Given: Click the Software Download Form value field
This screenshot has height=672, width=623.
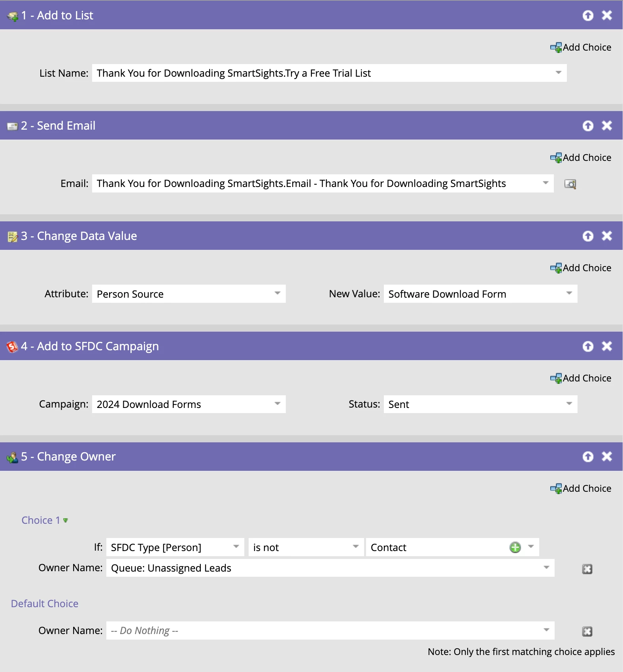Looking at the screenshot, I should (480, 294).
